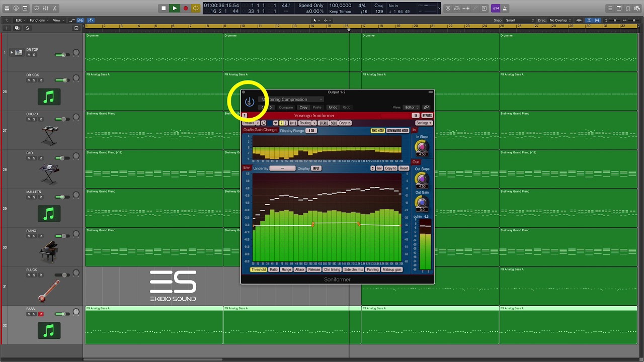Open plugin View dropdown showing Editor
644x362 pixels.
[412, 107]
